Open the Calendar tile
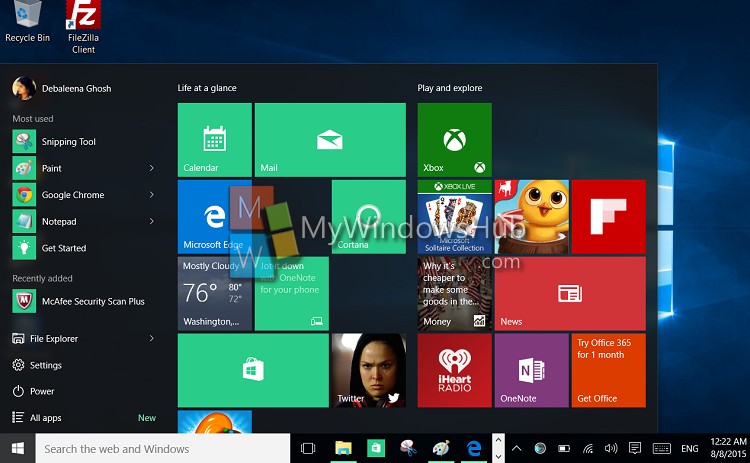The image size is (750, 463). 215,140
